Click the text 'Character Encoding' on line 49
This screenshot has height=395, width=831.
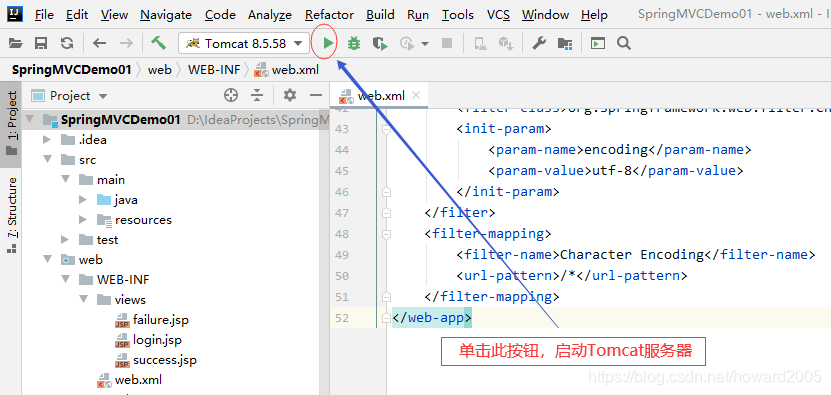tap(632, 254)
